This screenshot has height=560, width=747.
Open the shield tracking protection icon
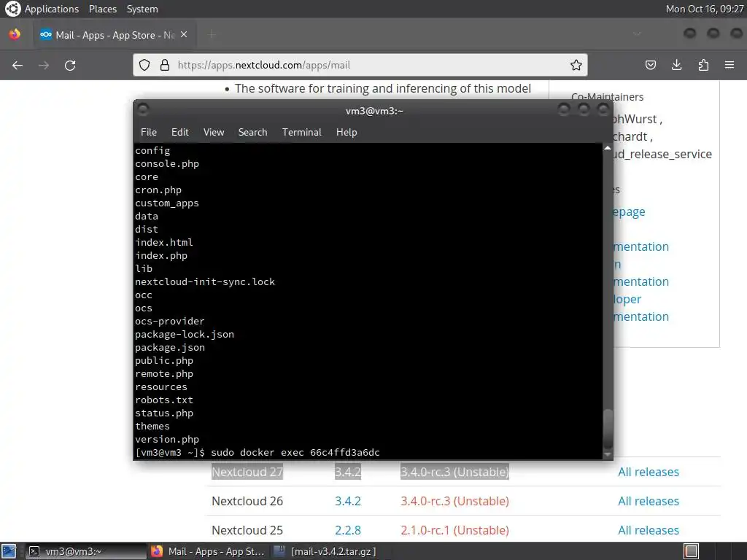click(144, 65)
